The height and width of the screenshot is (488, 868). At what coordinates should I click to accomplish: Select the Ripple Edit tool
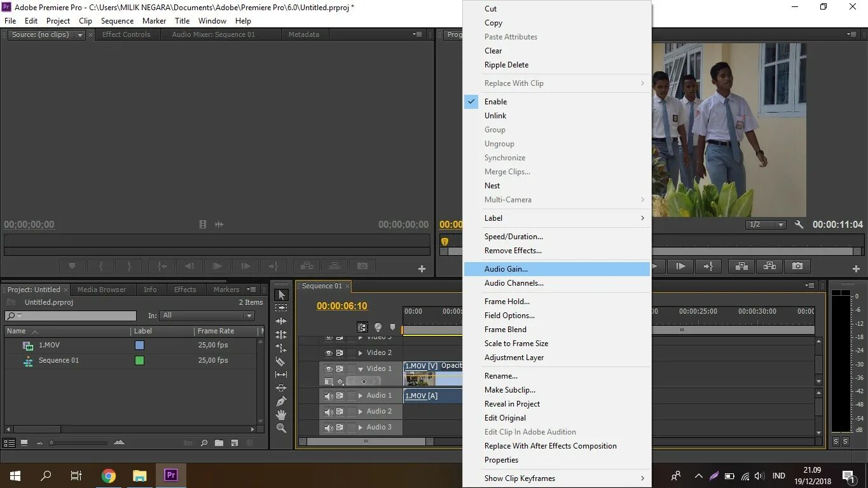[x=281, y=321]
